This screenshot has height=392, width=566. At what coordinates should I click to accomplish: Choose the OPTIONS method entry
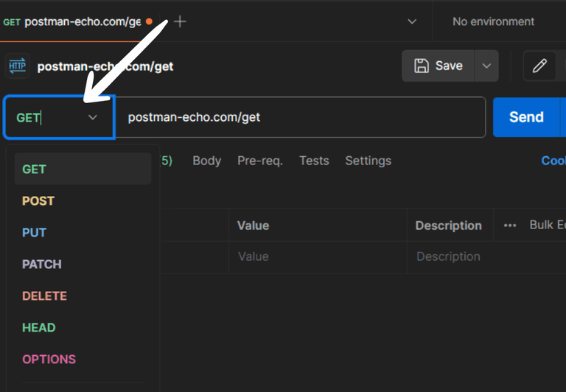pos(49,359)
